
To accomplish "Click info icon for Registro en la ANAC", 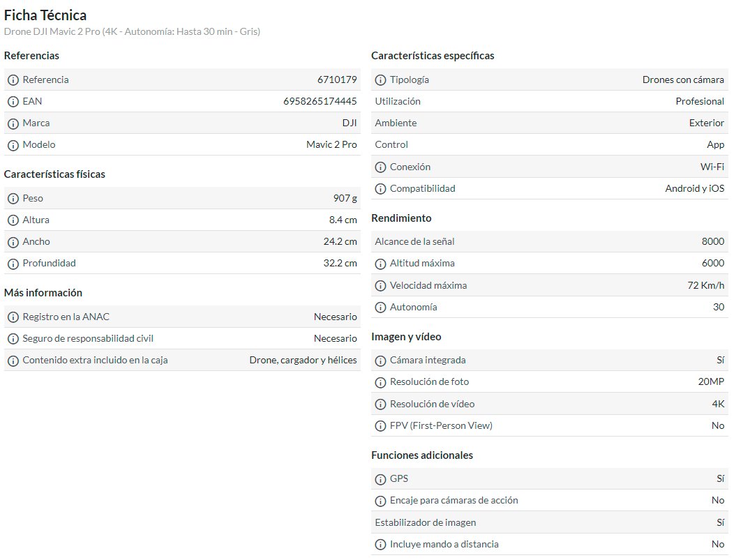I will coord(13,317).
